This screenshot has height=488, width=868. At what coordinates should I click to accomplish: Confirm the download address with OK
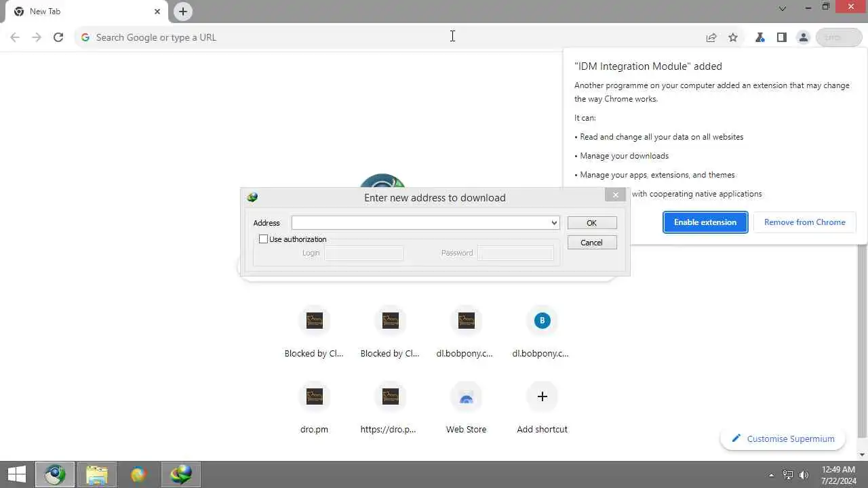pos(592,223)
